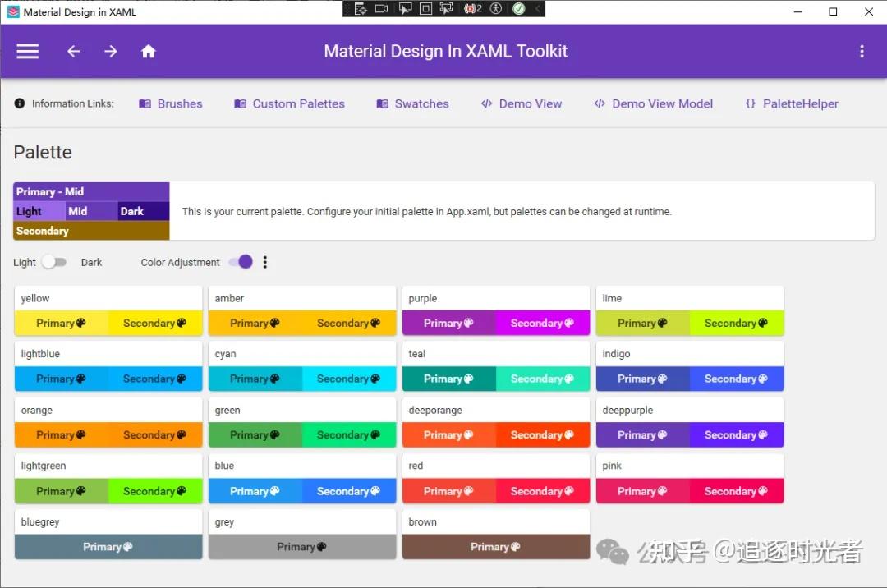Click the braces icon beside PaletteHelper
Image resolution: width=887 pixels, height=588 pixels.
coord(749,103)
